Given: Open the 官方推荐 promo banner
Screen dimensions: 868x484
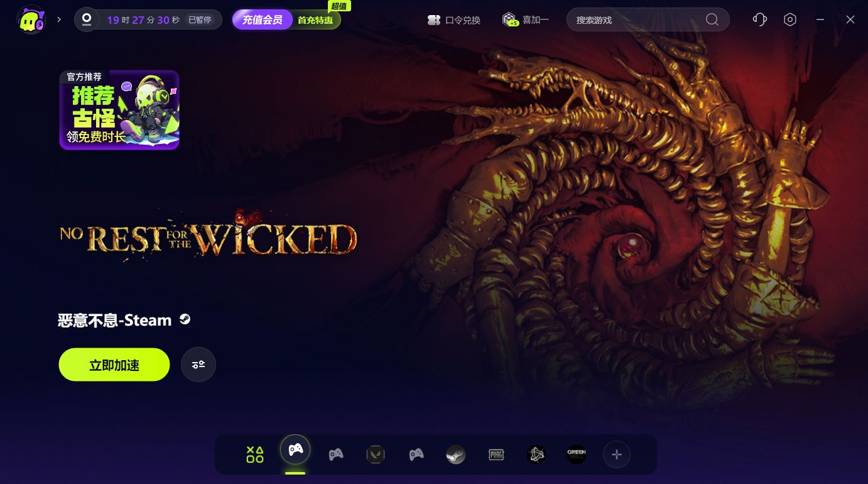Looking at the screenshot, I should pos(119,110).
